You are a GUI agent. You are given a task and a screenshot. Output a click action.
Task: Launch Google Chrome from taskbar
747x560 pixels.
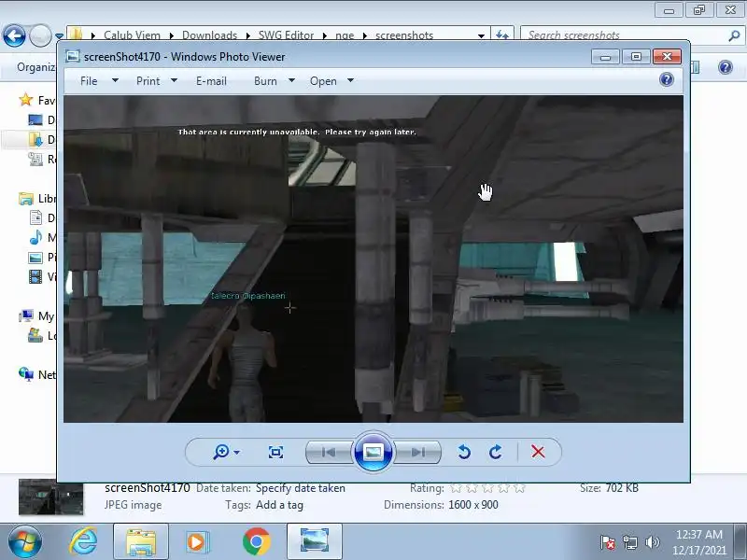(x=256, y=542)
